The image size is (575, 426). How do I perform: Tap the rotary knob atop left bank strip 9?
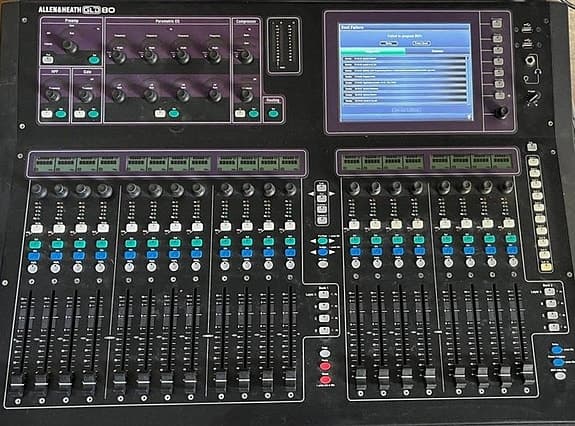pos(226,190)
